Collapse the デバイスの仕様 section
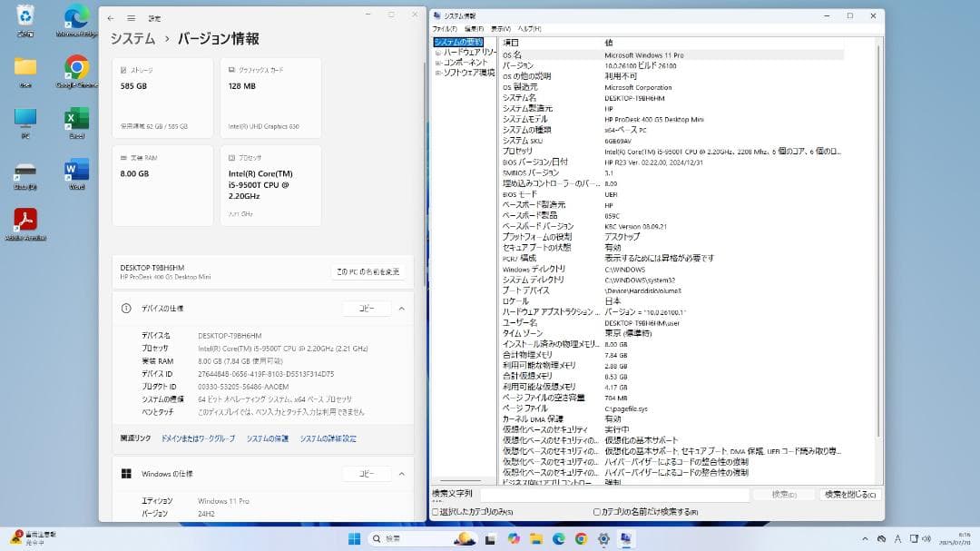The width and height of the screenshot is (980, 551). point(400,308)
